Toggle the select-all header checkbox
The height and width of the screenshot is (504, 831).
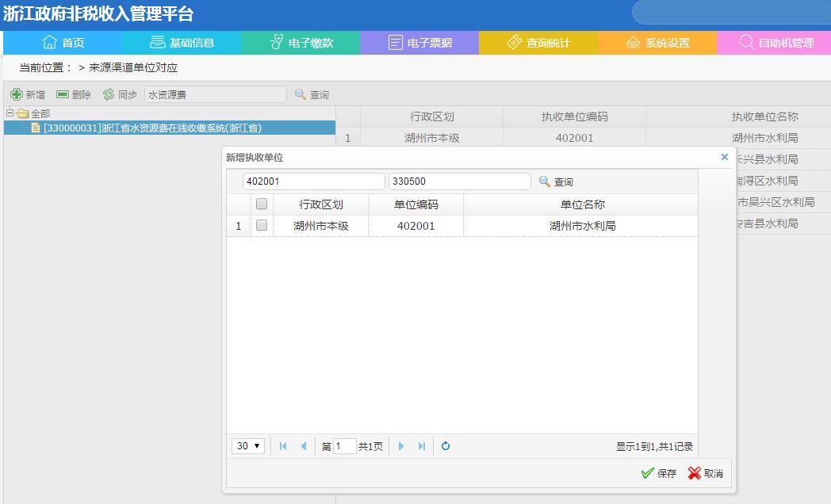click(262, 204)
